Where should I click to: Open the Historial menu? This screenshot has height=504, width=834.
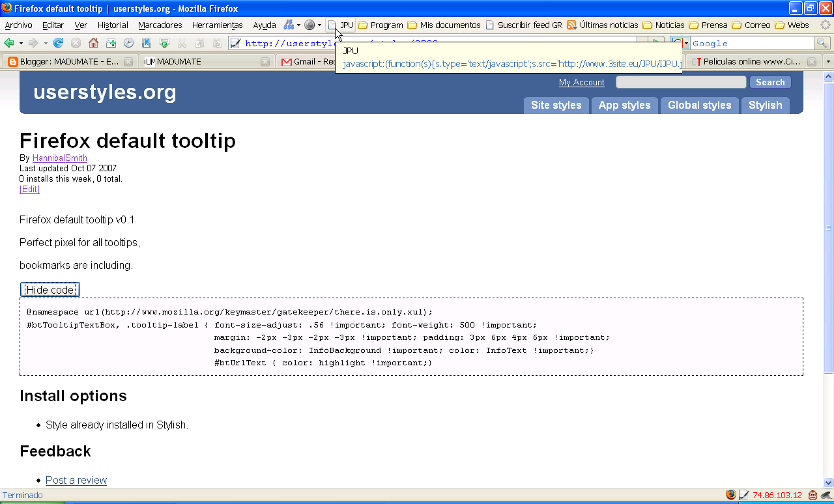pos(113,25)
